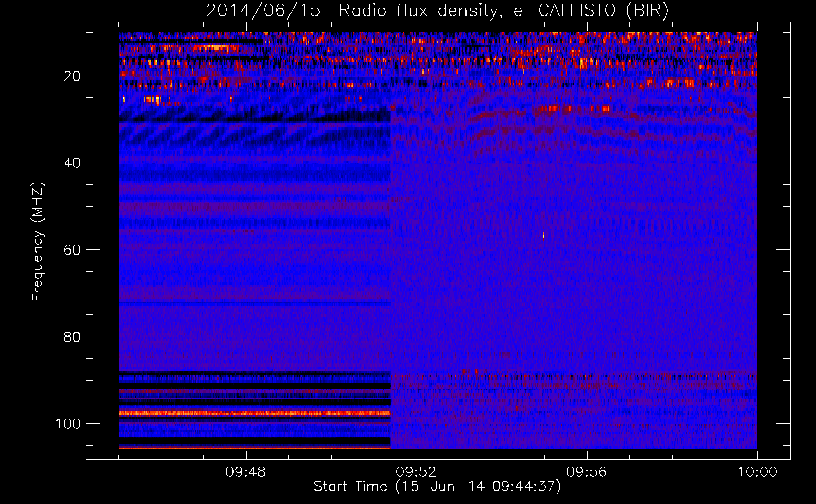Click the 09:52 time tick label
Image resolution: width=816 pixels, height=504 pixels.
tap(416, 472)
